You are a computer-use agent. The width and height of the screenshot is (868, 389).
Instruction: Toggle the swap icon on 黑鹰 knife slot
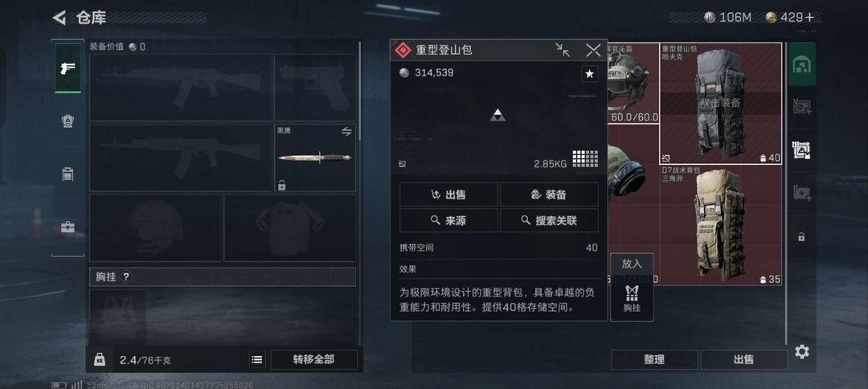346,131
